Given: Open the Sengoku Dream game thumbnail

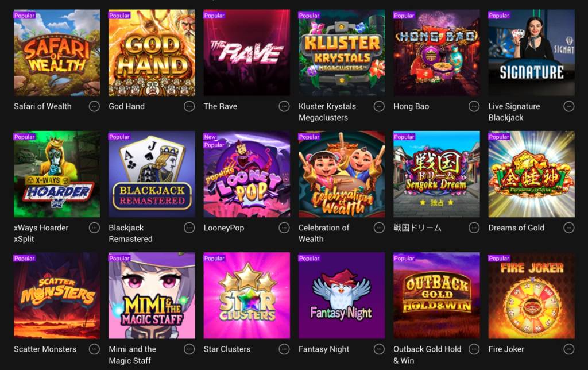Looking at the screenshot, I should click(436, 174).
